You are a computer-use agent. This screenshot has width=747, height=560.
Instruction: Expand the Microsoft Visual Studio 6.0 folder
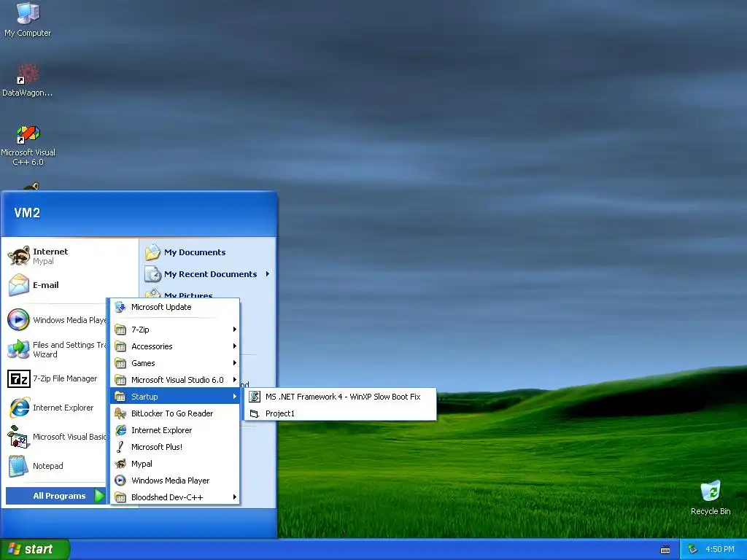pyautogui.click(x=175, y=379)
